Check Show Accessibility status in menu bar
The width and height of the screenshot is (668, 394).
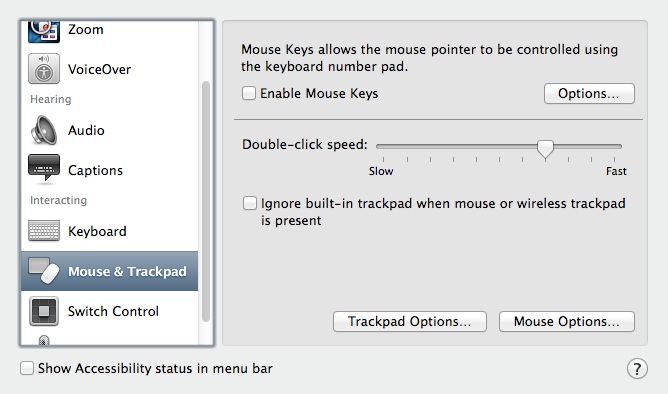(27, 368)
